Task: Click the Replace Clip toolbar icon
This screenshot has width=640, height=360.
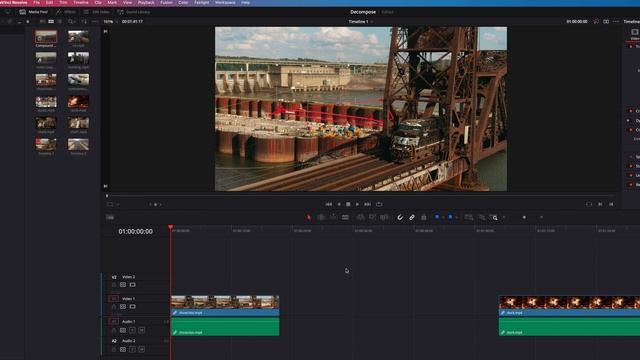Action: click(384, 217)
